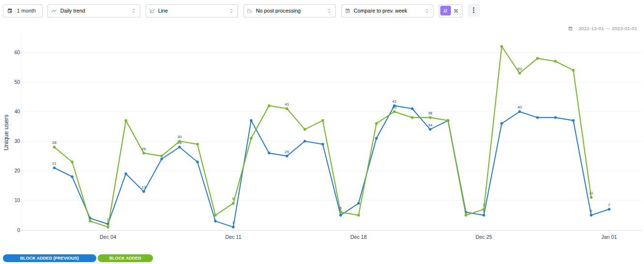Click the 2022-12-01 — 2023-01-01 date text

[608, 29]
